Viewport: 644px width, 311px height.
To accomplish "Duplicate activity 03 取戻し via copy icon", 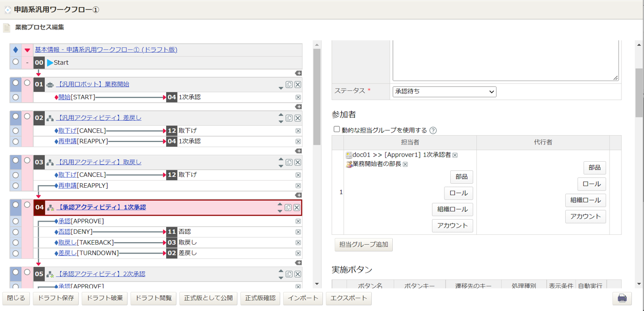I will [289, 162].
